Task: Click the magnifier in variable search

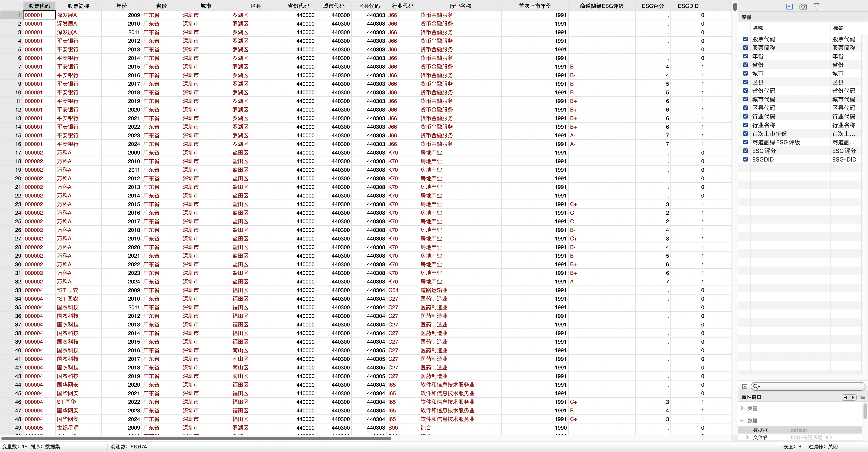Action: (x=756, y=387)
